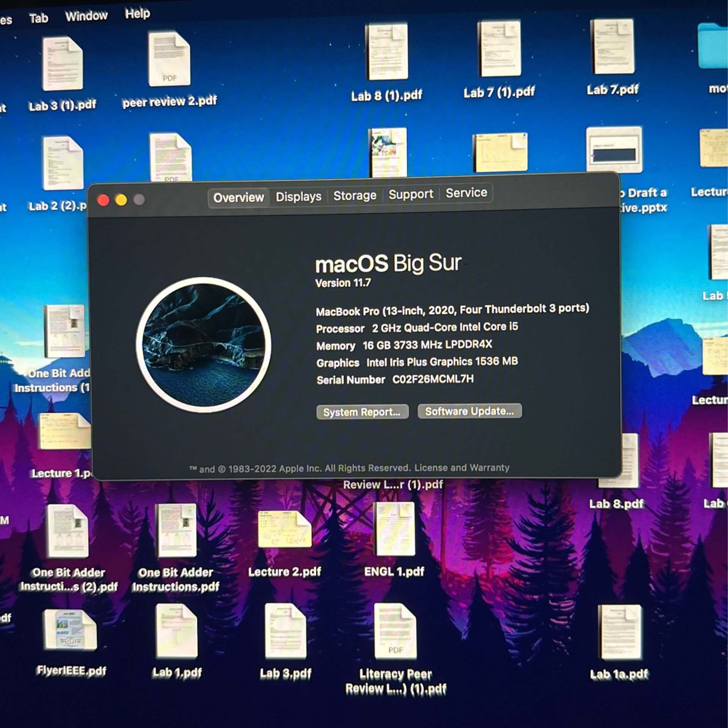
Task: Open the Support tab
Action: tap(411, 194)
